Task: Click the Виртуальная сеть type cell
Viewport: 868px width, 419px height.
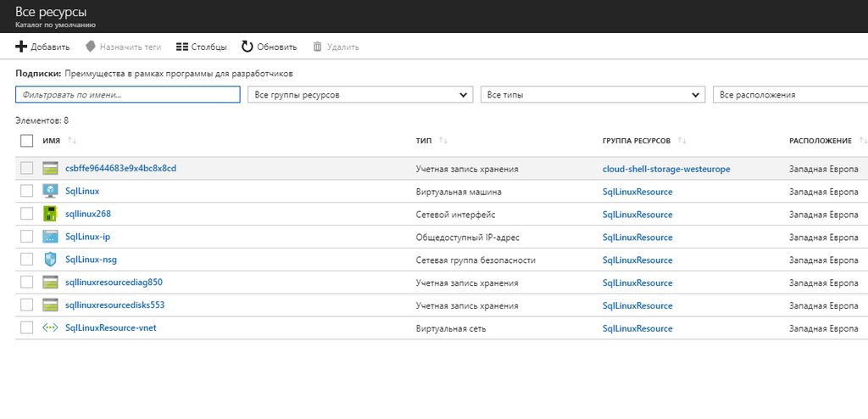Action: tap(451, 328)
